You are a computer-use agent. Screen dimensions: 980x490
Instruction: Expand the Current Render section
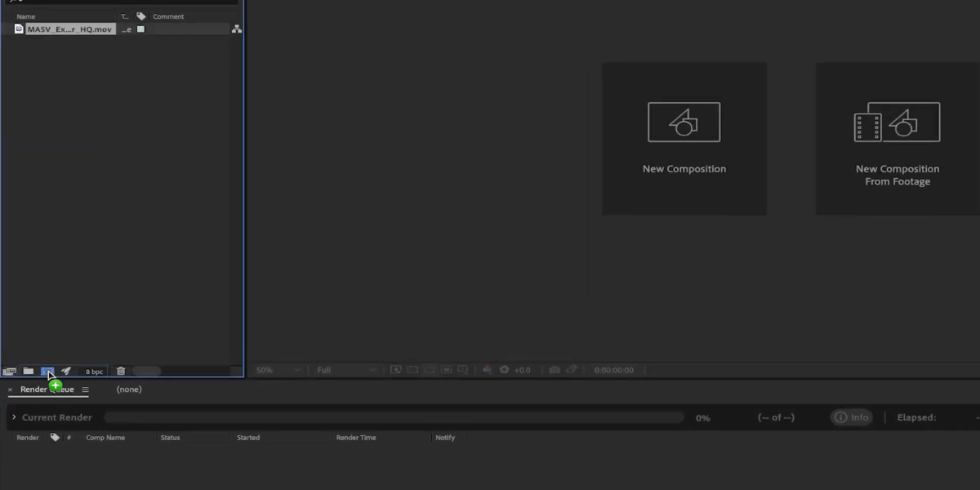[x=14, y=417]
